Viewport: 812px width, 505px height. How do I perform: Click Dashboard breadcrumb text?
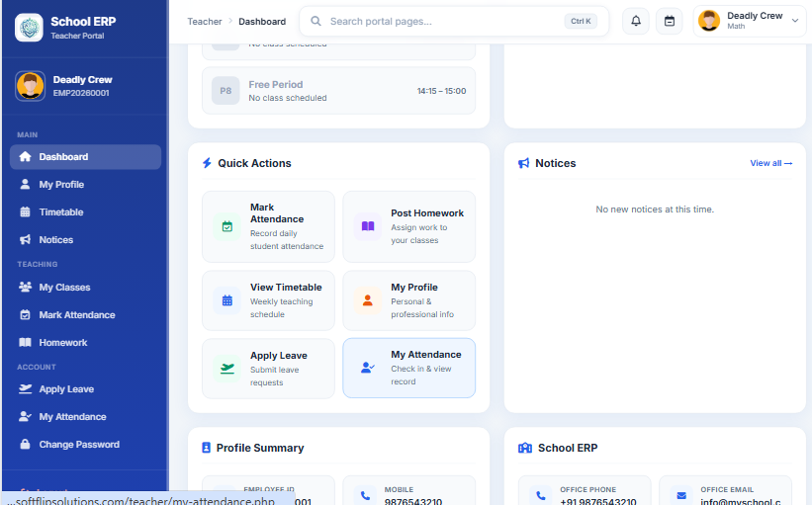[262, 21]
